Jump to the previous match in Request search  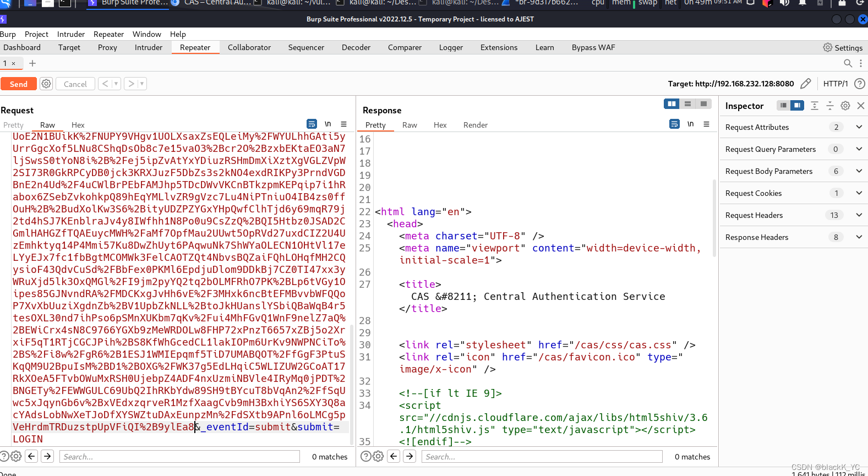pos(31,456)
